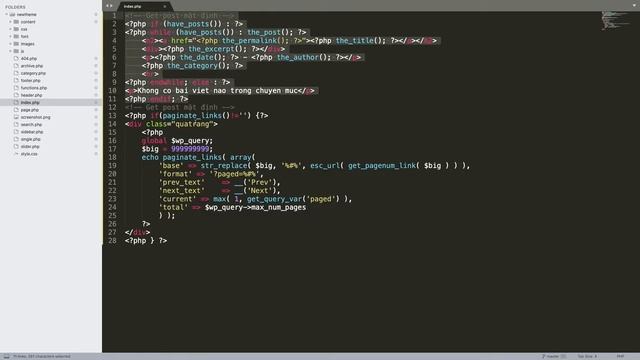Click the newtheme root folder icon
640x360 pixels.
point(12,14)
